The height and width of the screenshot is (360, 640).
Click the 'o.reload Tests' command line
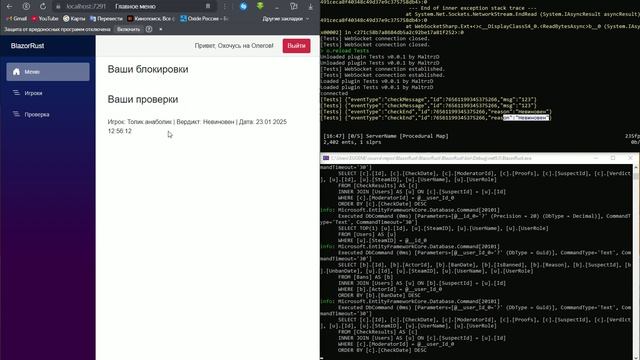(x=345, y=51)
